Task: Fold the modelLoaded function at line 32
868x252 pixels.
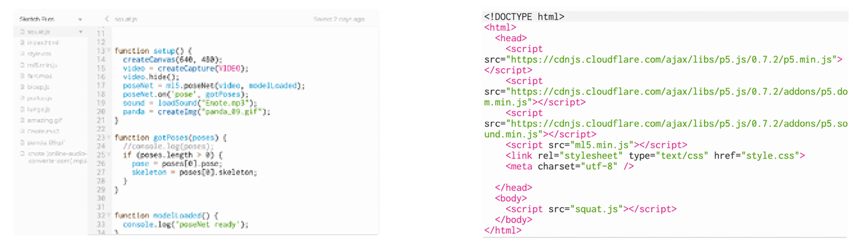Action: coord(109,216)
